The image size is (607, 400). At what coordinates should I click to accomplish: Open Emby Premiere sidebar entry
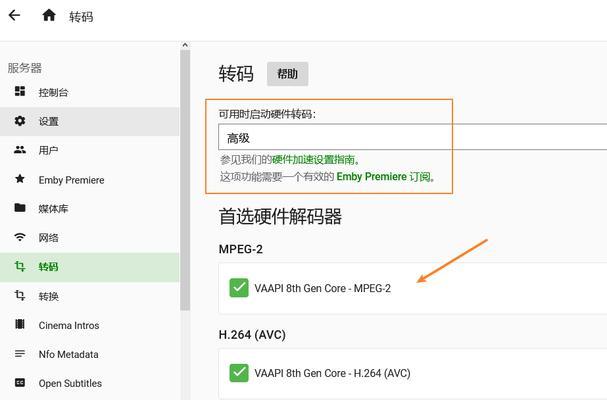click(89, 180)
